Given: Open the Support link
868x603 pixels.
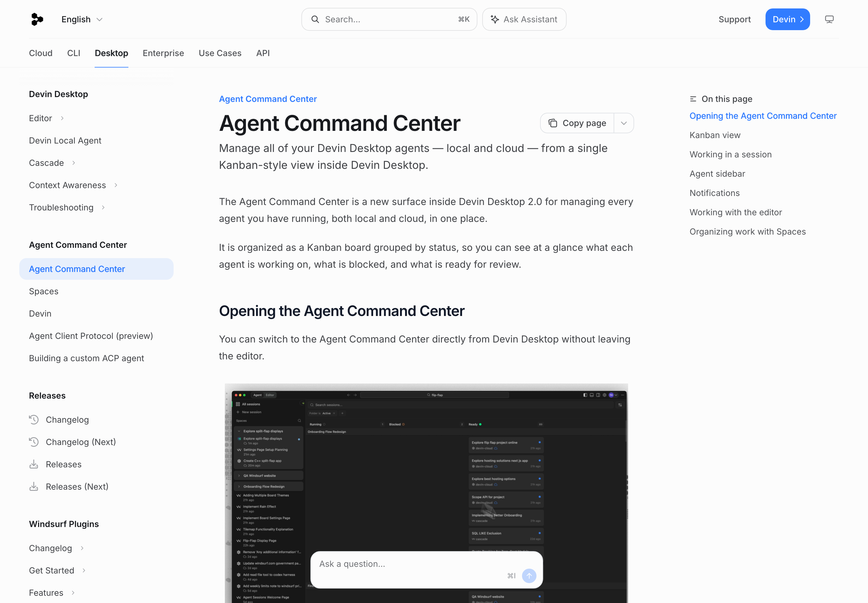Looking at the screenshot, I should [x=734, y=19].
